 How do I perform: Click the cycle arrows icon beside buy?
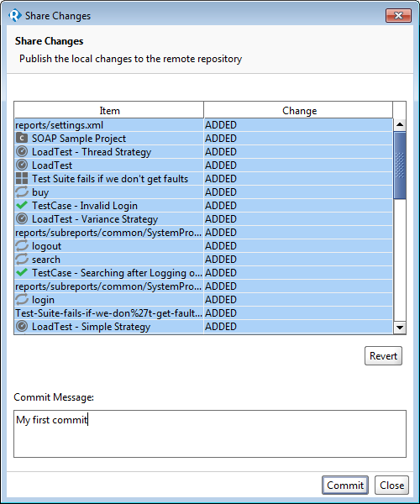(x=22, y=192)
